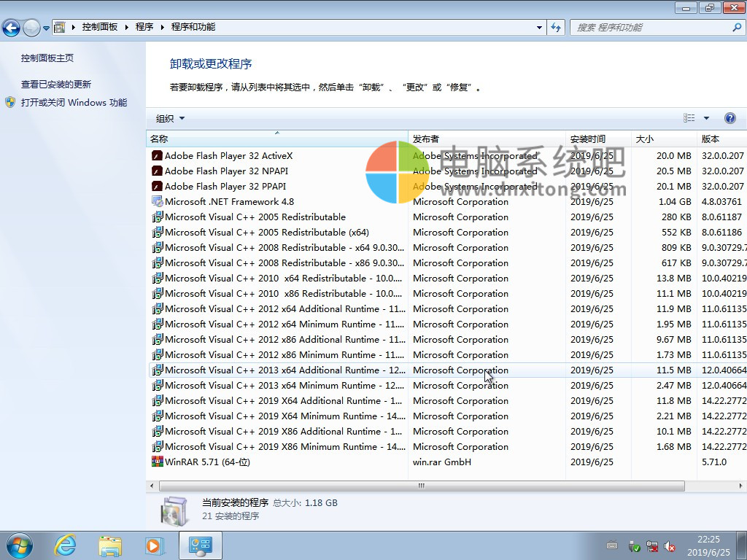
Task: Click the Back navigation arrow button
Action: 12,28
